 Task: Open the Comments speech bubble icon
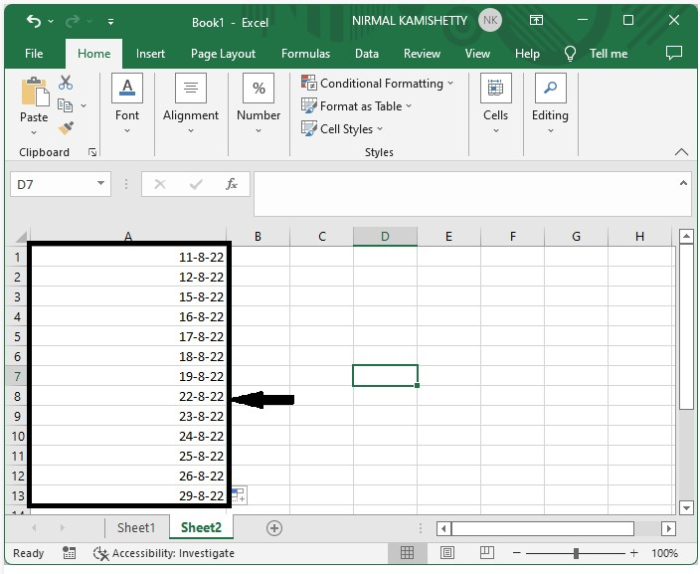pyautogui.click(x=674, y=53)
